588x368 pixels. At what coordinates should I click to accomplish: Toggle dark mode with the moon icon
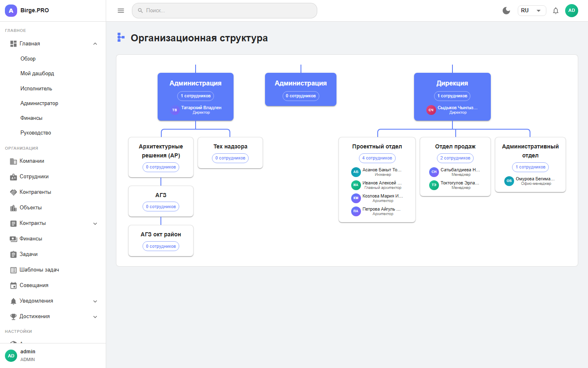coord(506,11)
